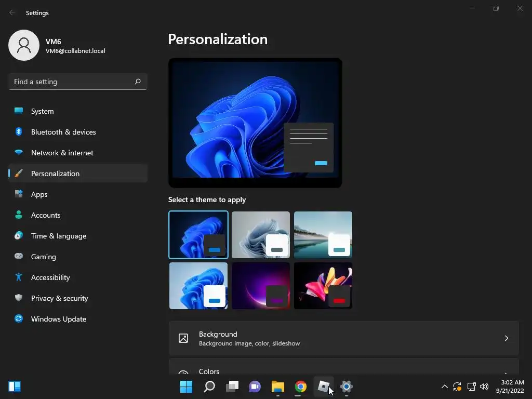Open the Windows Start menu
This screenshot has width=532, height=399.
coord(186,387)
